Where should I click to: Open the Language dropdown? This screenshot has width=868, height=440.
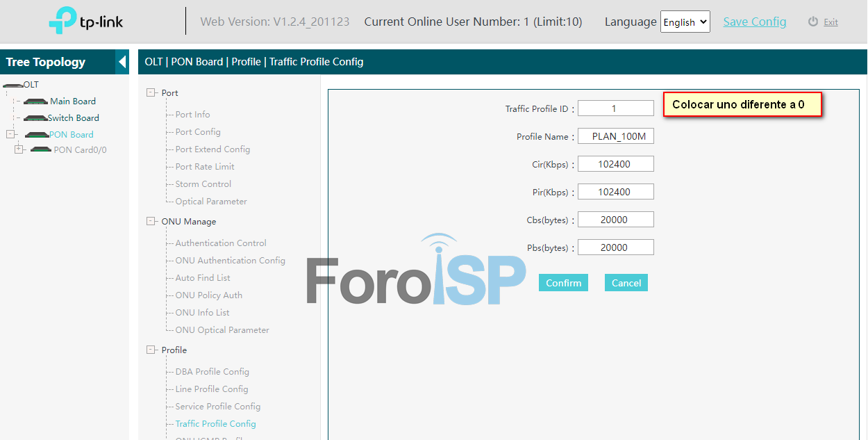point(685,22)
